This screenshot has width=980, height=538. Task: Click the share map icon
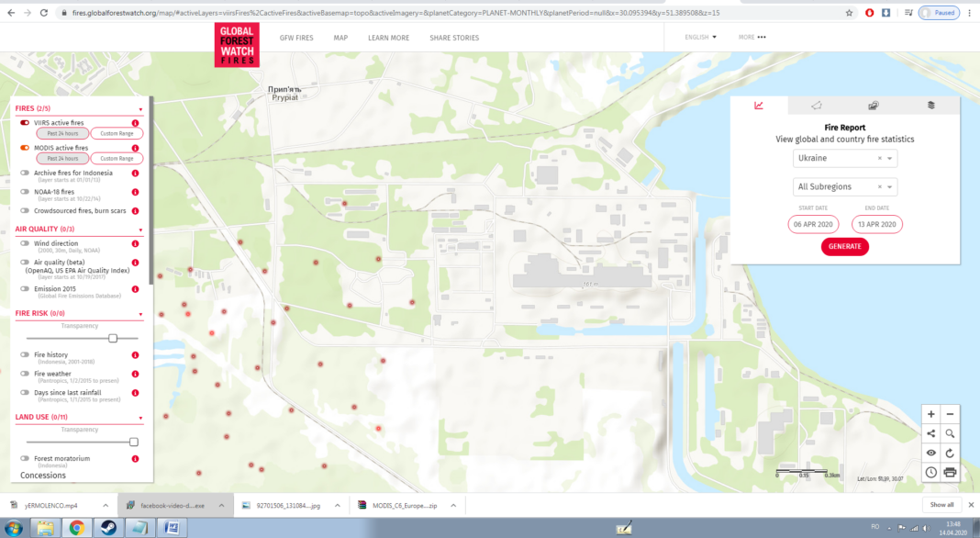pyautogui.click(x=930, y=433)
